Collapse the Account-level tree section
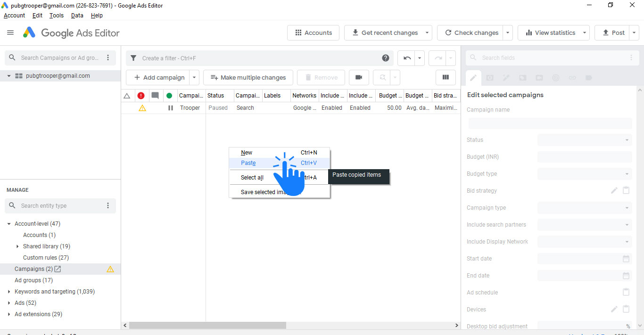This screenshot has width=644, height=335. pyautogui.click(x=9, y=224)
